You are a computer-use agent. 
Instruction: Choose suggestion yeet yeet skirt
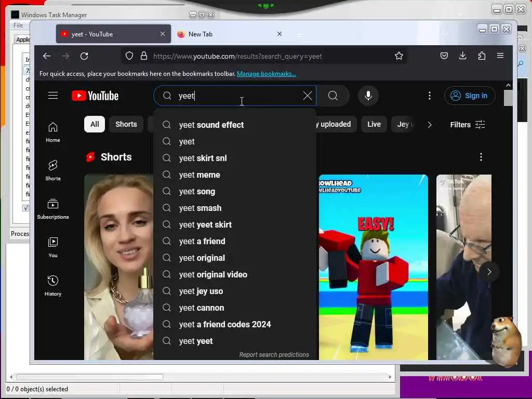235,224
